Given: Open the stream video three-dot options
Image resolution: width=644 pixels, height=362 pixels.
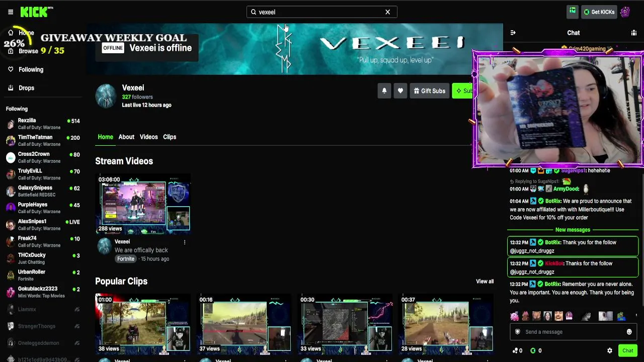Looking at the screenshot, I should (185, 242).
